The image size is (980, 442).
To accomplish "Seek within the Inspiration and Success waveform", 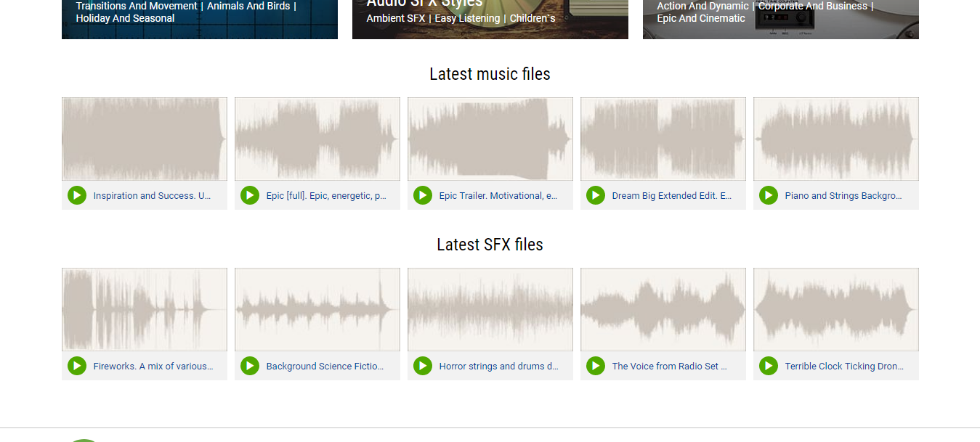I will pos(145,139).
